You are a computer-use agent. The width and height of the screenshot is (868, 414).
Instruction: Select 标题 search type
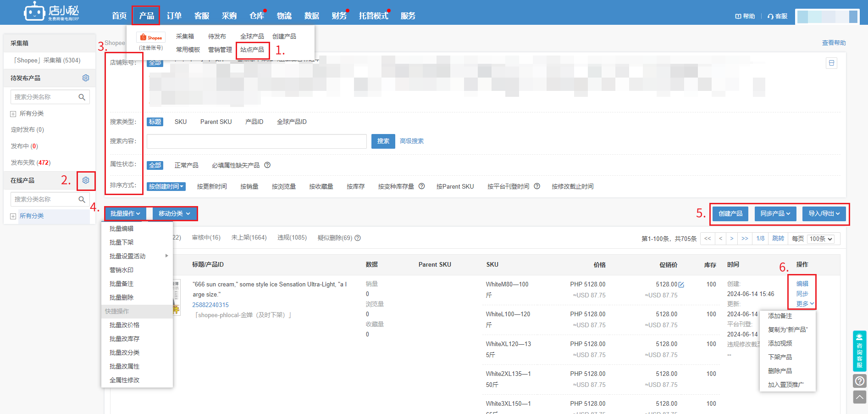pyautogui.click(x=155, y=122)
